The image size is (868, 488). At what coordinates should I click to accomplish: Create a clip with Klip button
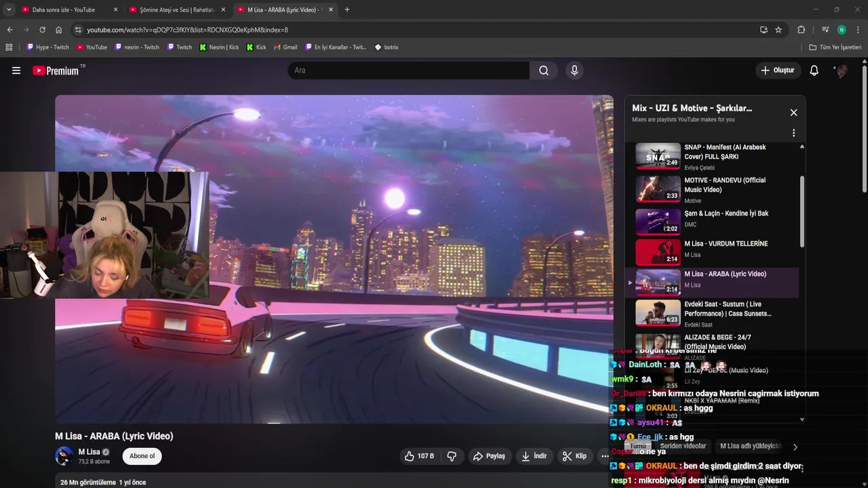click(574, 456)
